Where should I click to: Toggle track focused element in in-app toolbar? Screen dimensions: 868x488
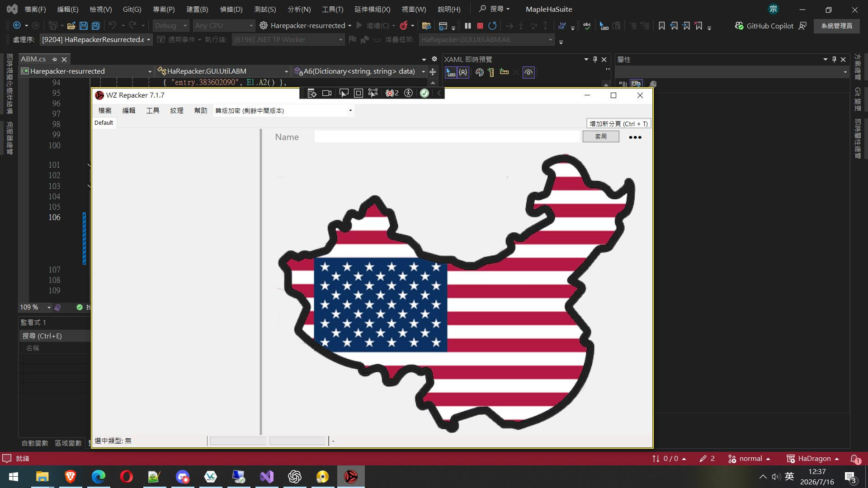point(373,93)
